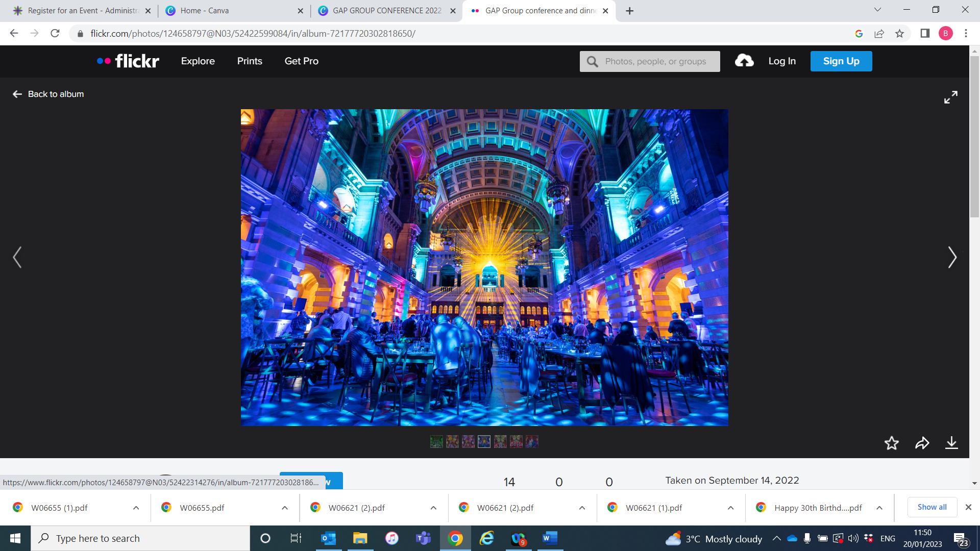The width and height of the screenshot is (980, 551).
Task: Download this photo
Action: tap(951, 443)
